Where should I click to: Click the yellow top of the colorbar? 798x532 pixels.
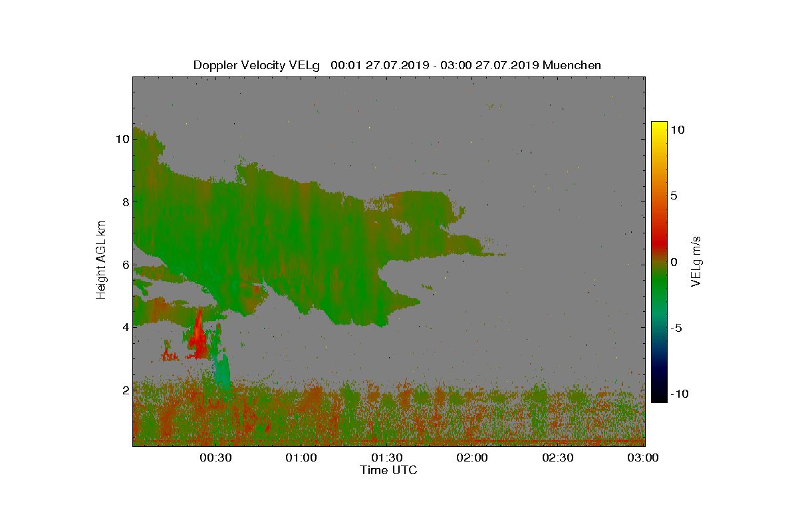(659, 126)
